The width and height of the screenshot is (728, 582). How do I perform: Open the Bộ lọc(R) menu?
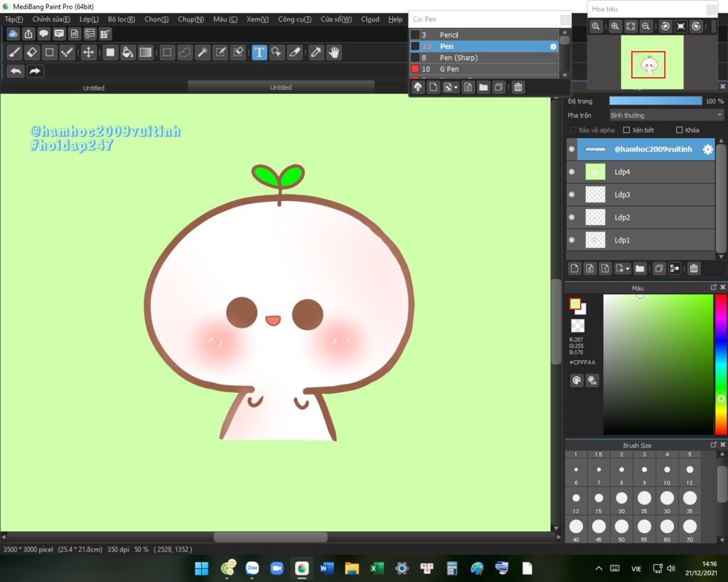pyautogui.click(x=121, y=19)
